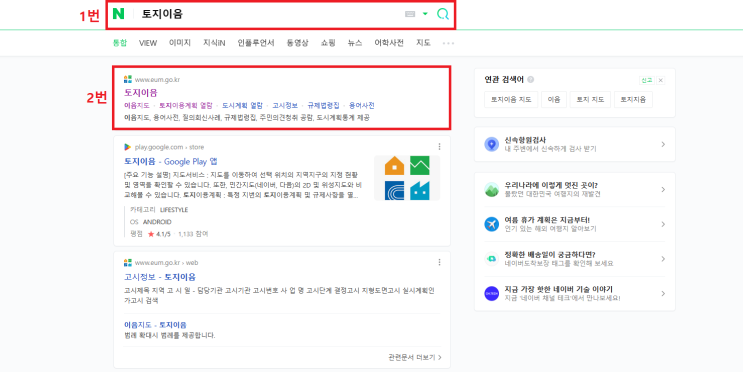Screen dimensions: 743x372
Task: Open the 여름 휴가 계획은 지금부터! link
Action: [x=547, y=220]
